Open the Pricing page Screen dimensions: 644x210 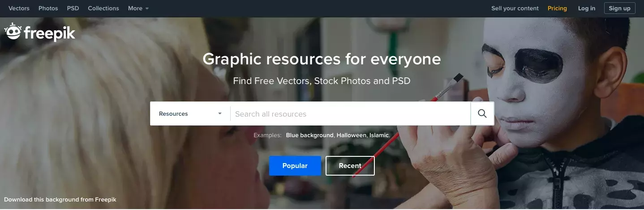(x=557, y=8)
